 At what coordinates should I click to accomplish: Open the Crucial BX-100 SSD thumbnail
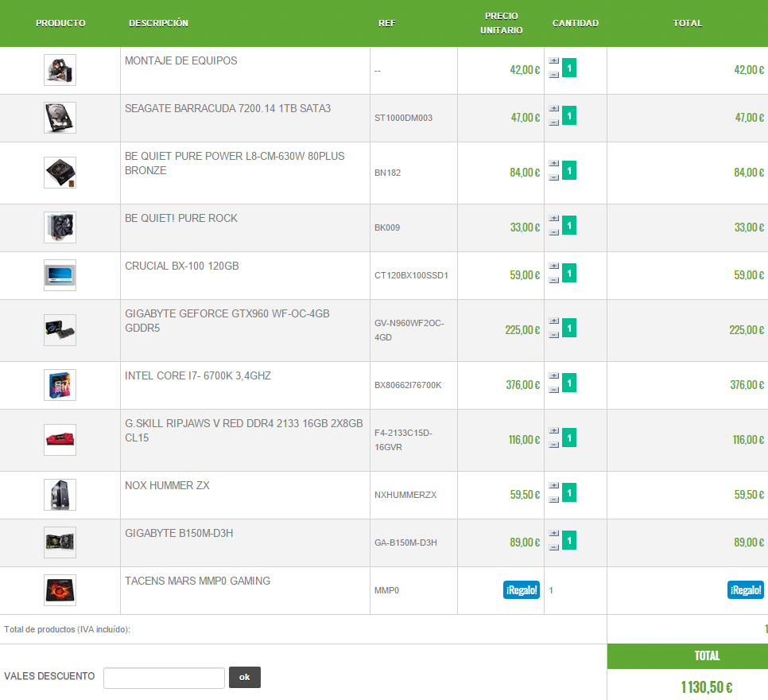[x=60, y=275]
